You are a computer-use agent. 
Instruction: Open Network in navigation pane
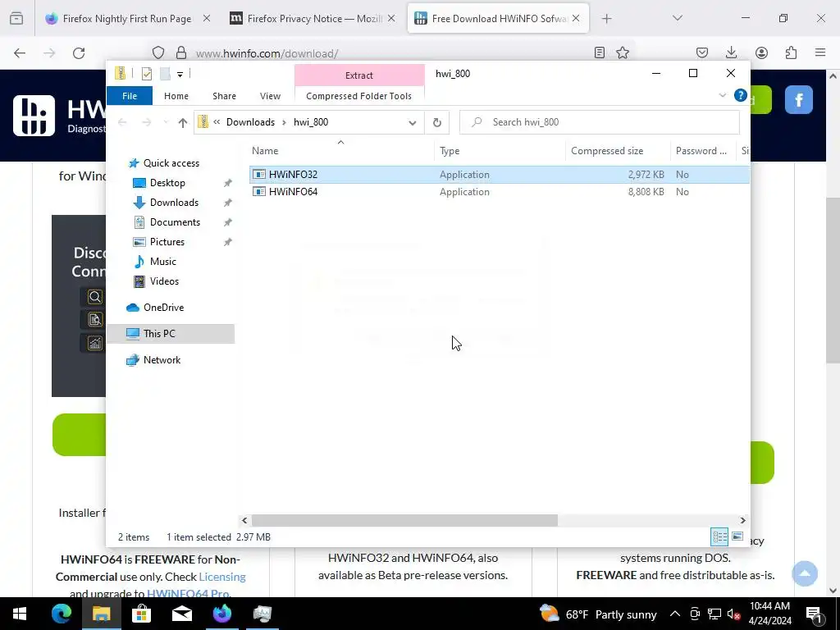click(x=162, y=360)
